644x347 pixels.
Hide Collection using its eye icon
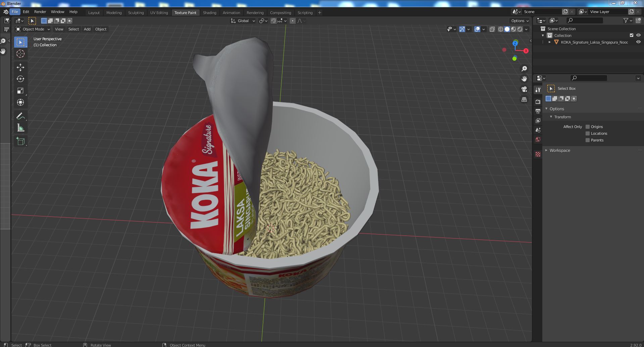tap(638, 35)
